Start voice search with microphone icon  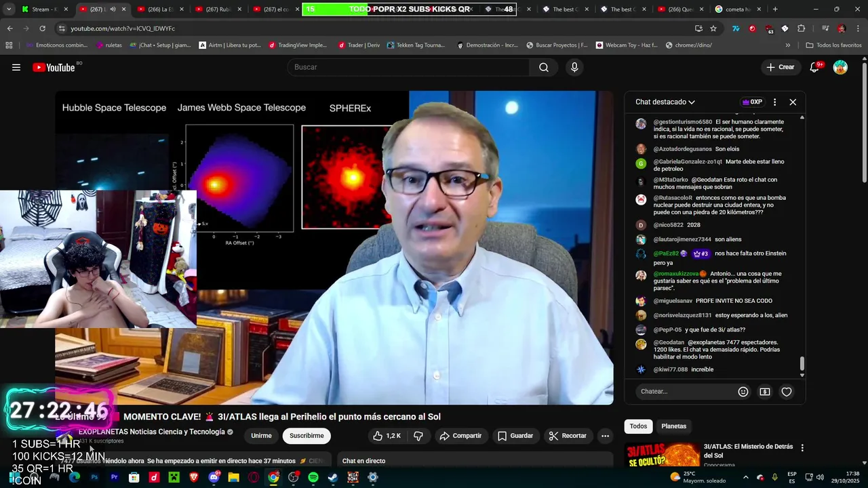pyautogui.click(x=574, y=67)
